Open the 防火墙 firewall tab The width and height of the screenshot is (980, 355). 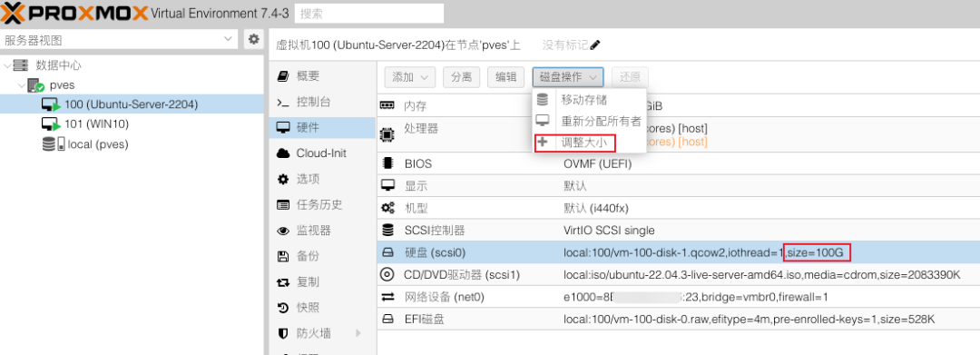pos(322,333)
